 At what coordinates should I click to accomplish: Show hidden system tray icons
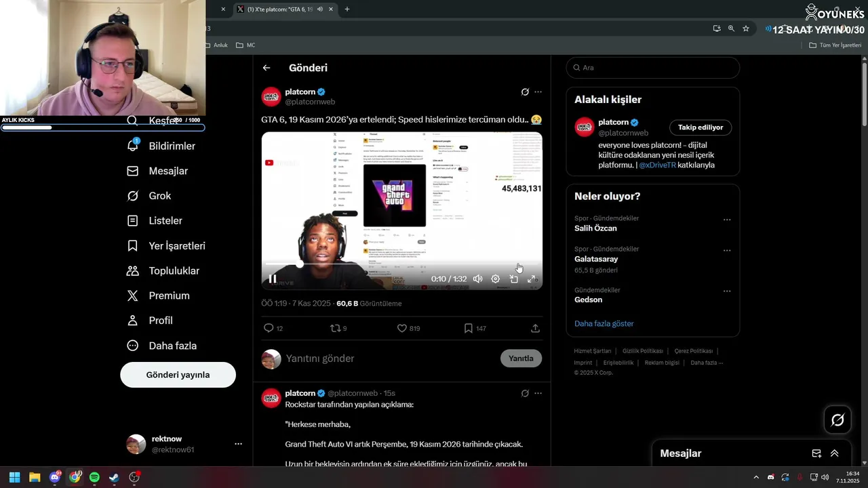(756, 477)
